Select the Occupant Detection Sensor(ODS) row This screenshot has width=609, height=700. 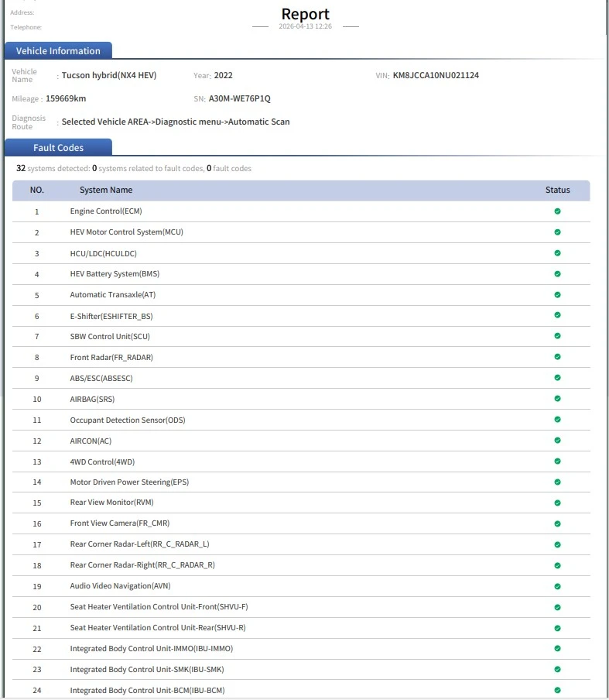pos(127,420)
